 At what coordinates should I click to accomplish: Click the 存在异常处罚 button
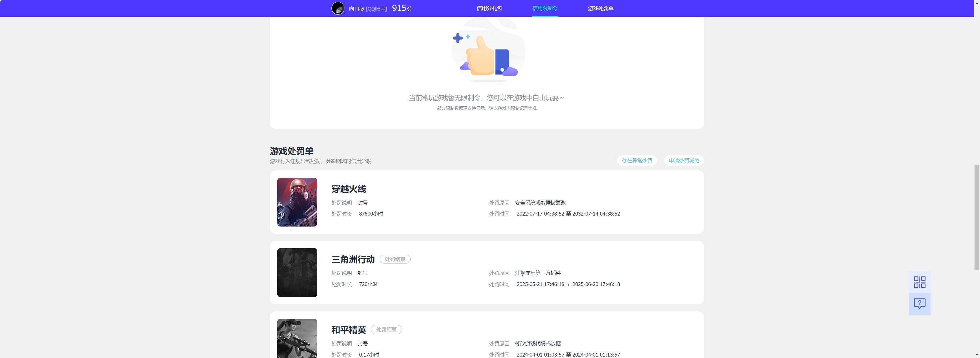[637, 161]
